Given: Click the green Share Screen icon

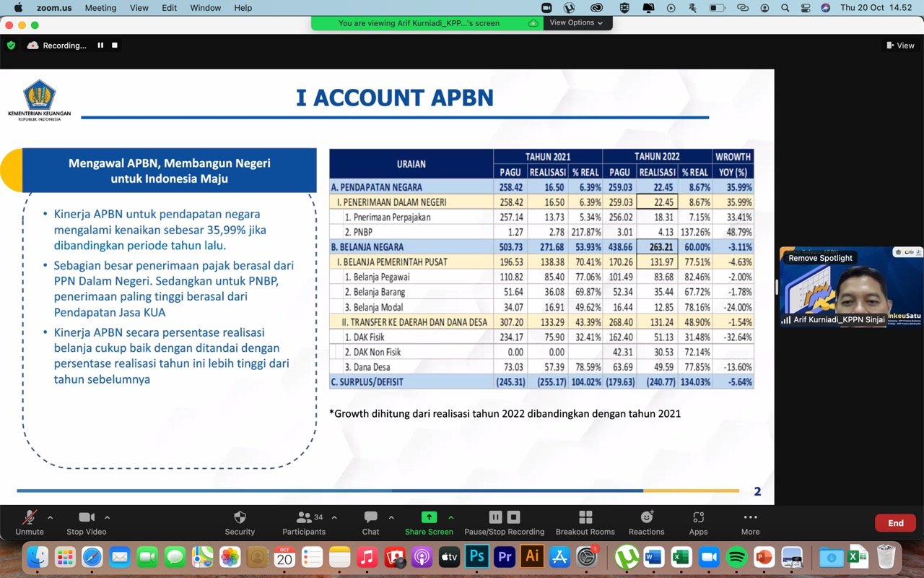Looking at the screenshot, I should [429, 517].
